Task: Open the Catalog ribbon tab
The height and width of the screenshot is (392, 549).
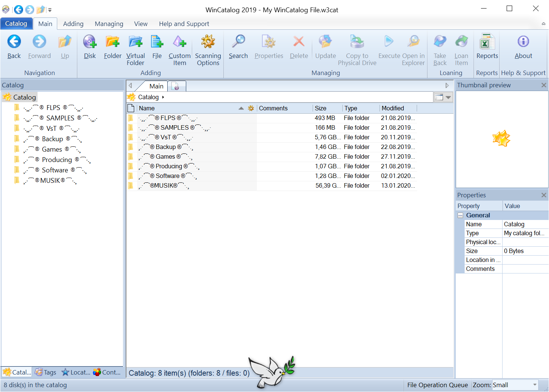Action: coord(16,23)
